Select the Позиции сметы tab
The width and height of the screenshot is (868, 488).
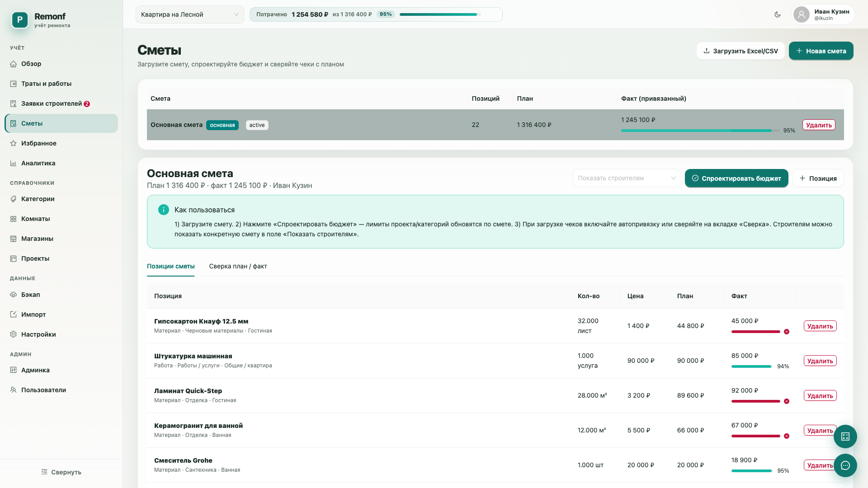click(x=171, y=266)
